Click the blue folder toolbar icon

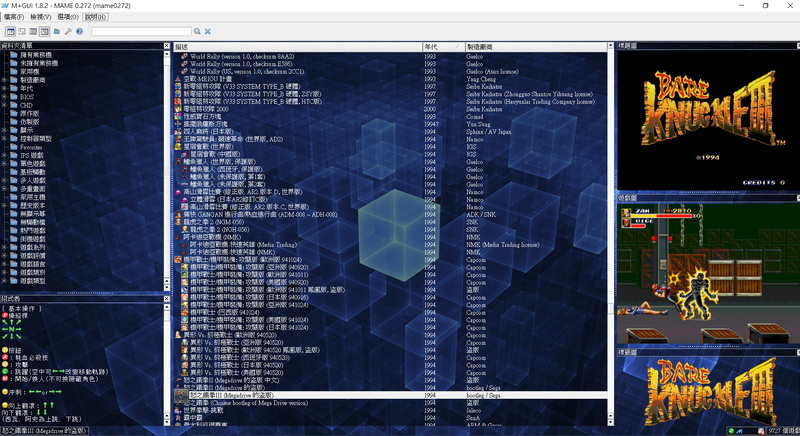[x=57, y=32]
